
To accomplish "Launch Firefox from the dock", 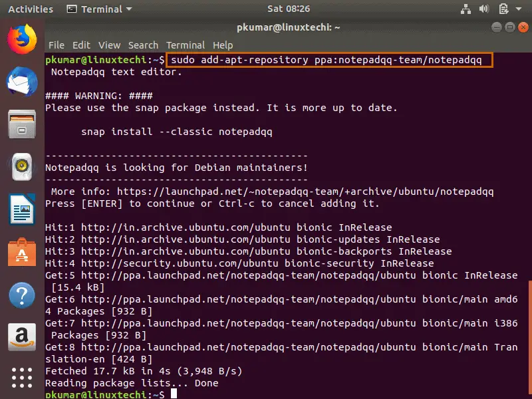I will [x=22, y=39].
